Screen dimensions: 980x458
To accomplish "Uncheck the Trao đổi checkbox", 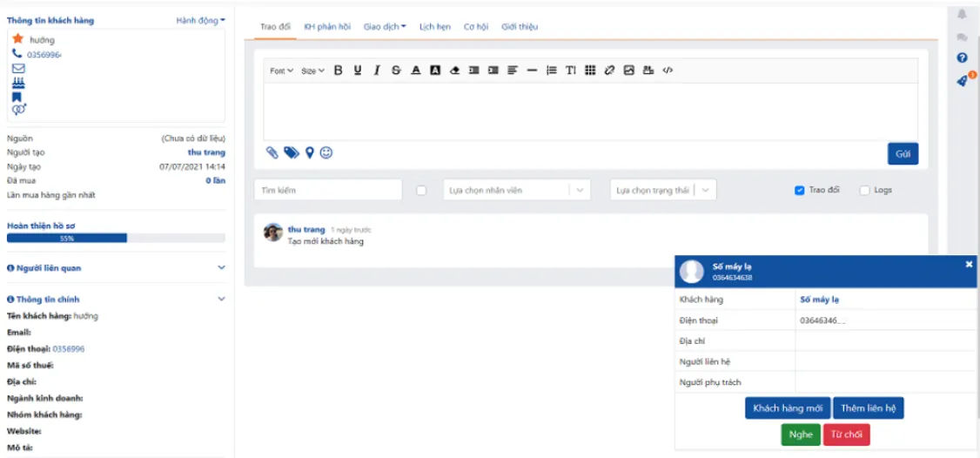I will click(799, 190).
